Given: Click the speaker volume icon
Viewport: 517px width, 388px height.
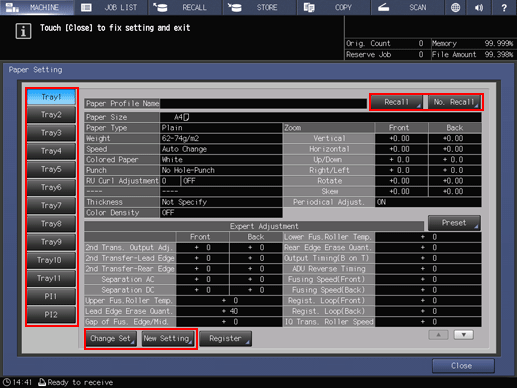Looking at the screenshot, I should 479,7.
